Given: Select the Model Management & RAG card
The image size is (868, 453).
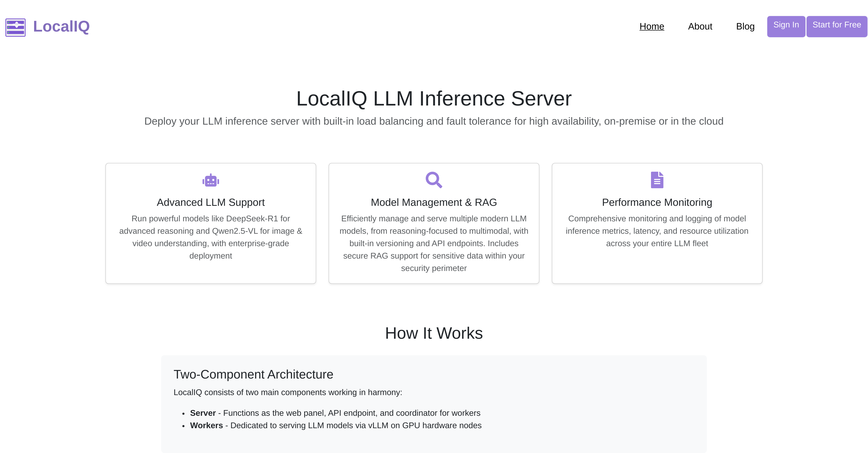Looking at the screenshot, I should click(434, 223).
